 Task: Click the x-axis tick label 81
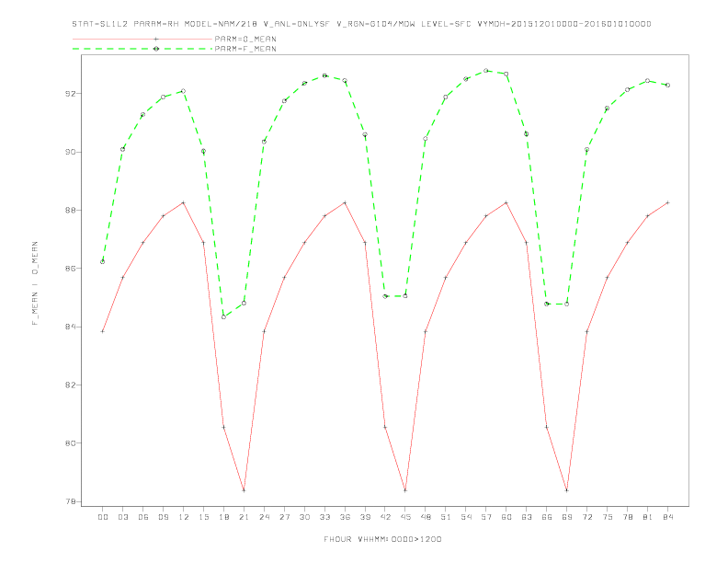coord(648,517)
